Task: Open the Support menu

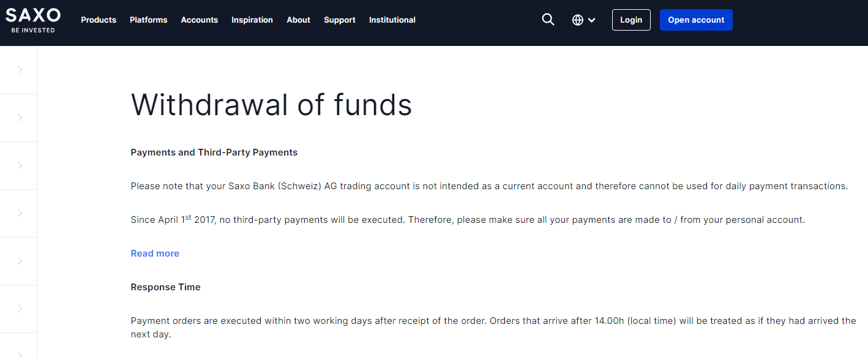Action: tap(340, 20)
